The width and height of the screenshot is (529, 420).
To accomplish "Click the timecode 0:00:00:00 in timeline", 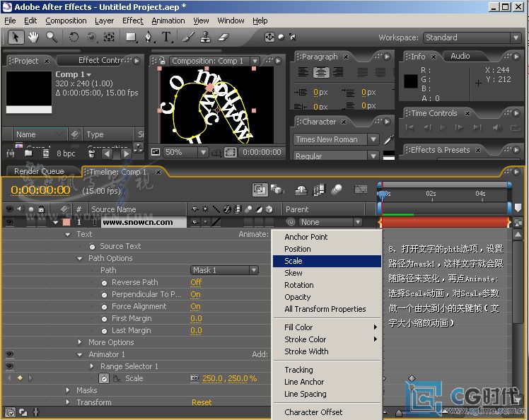I will 40,190.
